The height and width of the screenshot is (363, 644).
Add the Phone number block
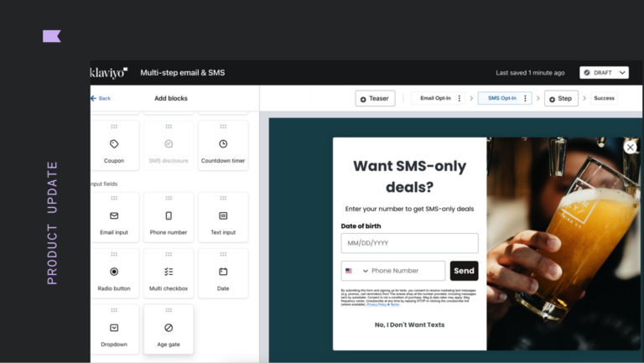tap(169, 217)
